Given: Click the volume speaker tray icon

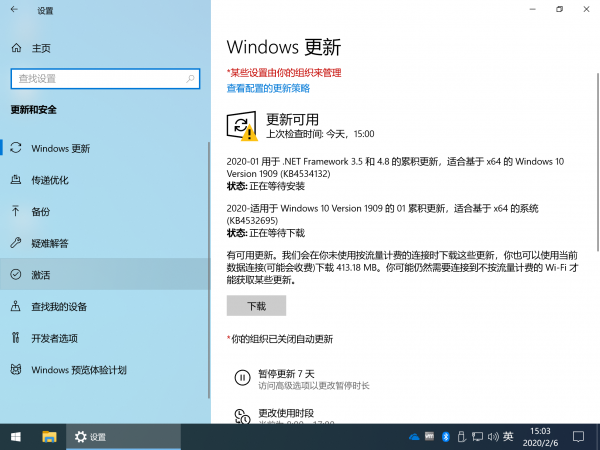Looking at the screenshot, I should click(493, 437).
